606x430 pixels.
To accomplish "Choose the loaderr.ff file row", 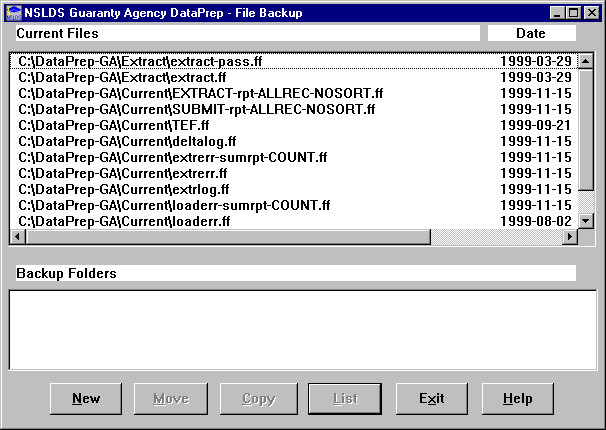I will (x=124, y=221).
